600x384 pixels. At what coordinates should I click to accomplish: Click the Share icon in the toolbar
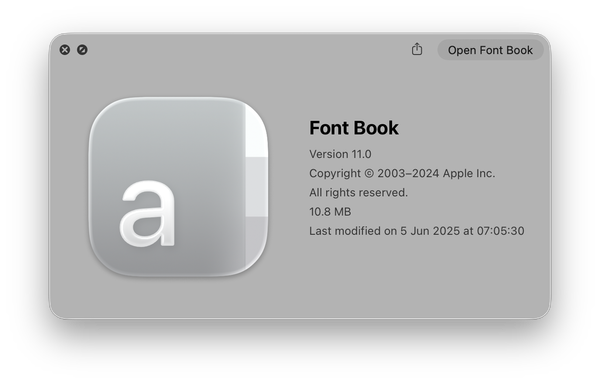click(x=417, y=49)
